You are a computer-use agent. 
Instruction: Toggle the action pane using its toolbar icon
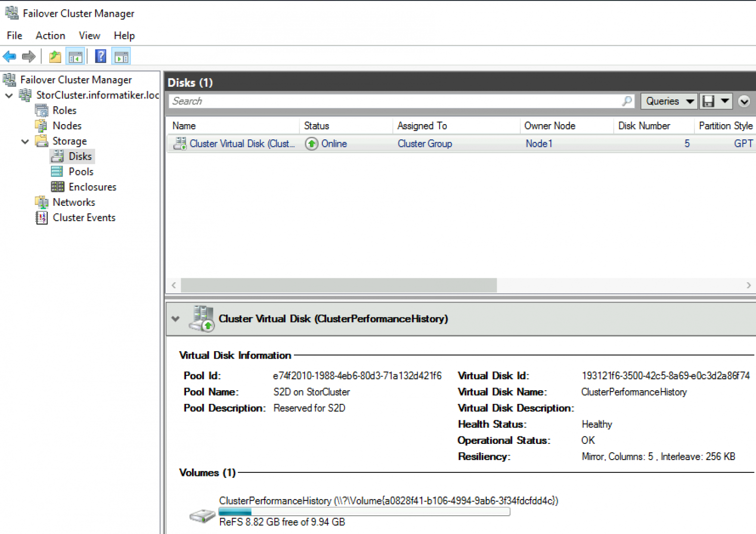tap(121, 56)
